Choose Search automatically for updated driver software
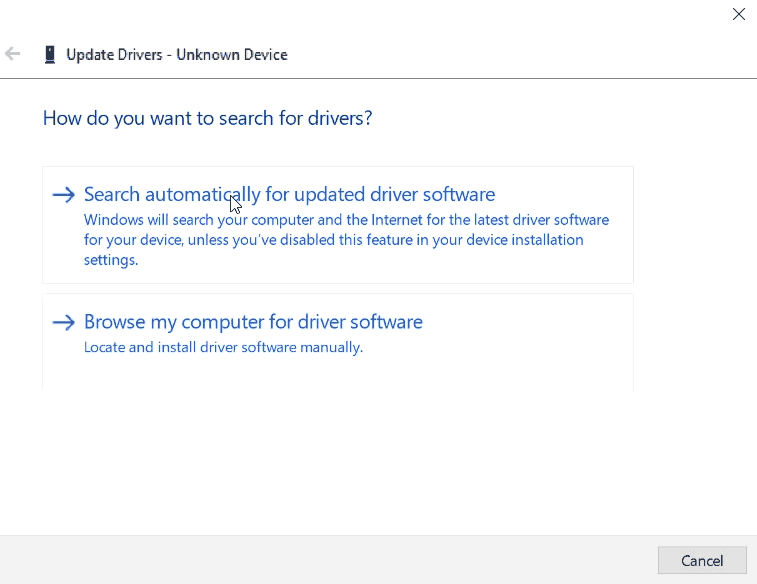Viewport: 757px width, 584px height. pos(337,225)
